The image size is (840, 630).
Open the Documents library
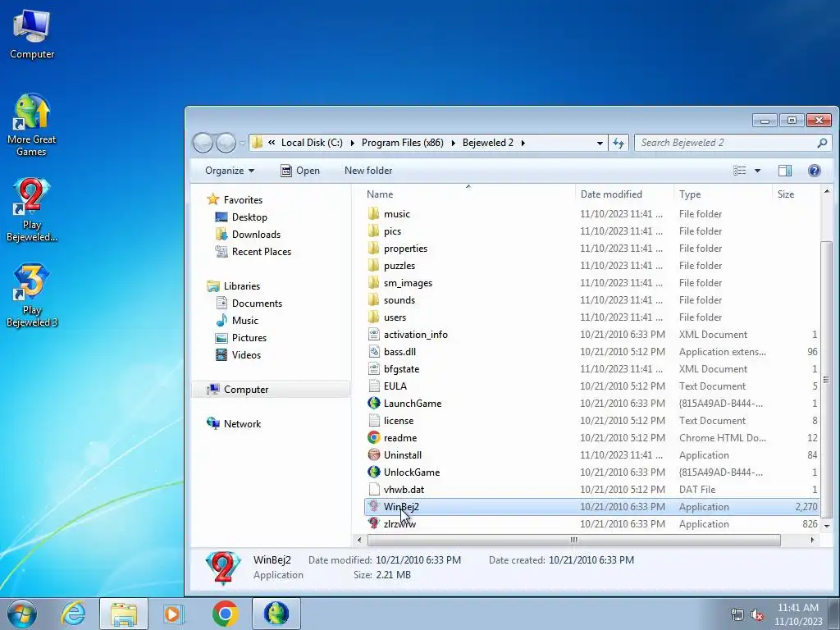[x=257, y=304]
